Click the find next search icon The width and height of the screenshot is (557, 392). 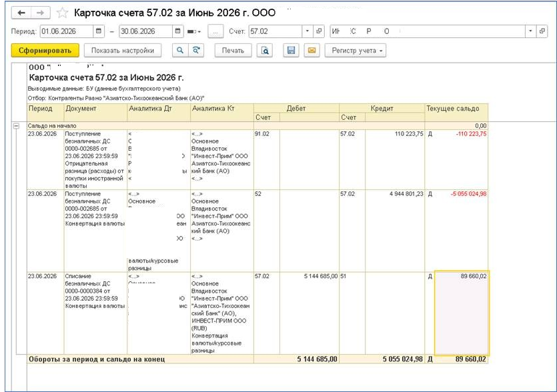click(196, 51)
